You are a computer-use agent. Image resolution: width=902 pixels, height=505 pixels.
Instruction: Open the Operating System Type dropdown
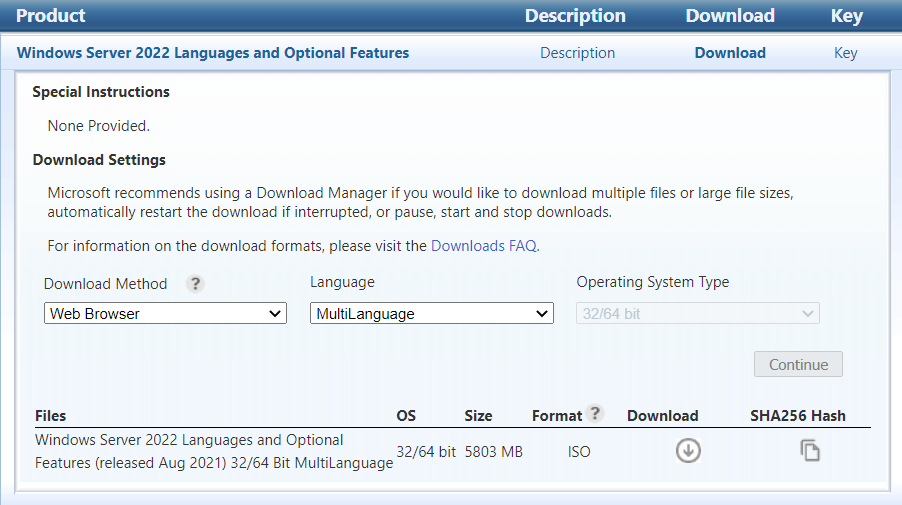[697, 314]
